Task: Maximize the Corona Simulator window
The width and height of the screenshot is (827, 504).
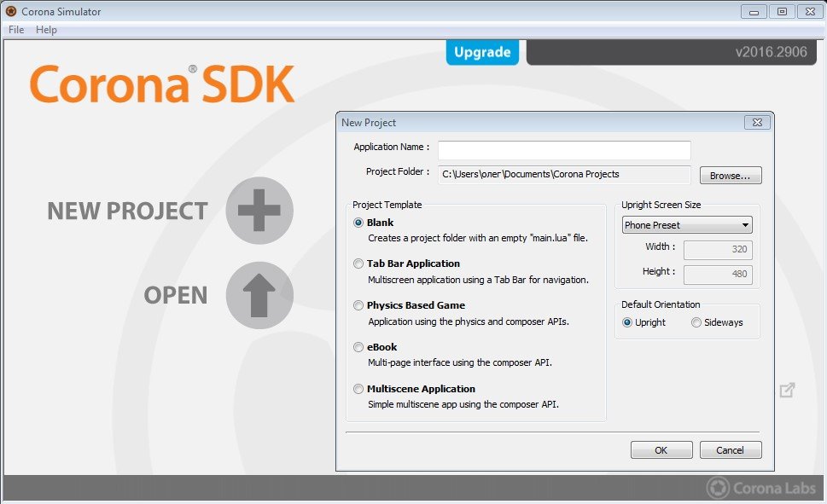Action: pos(782,12)
